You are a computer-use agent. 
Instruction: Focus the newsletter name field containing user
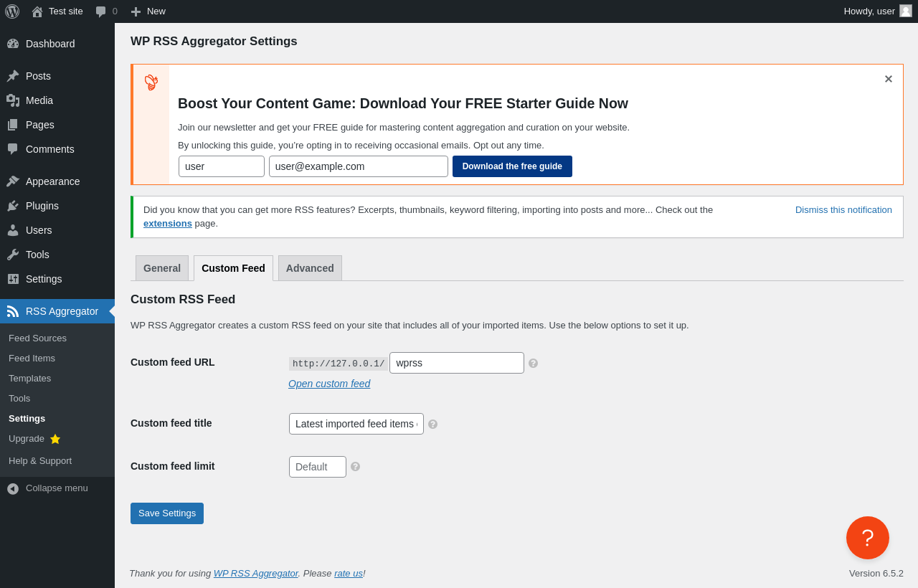[222, 166]
